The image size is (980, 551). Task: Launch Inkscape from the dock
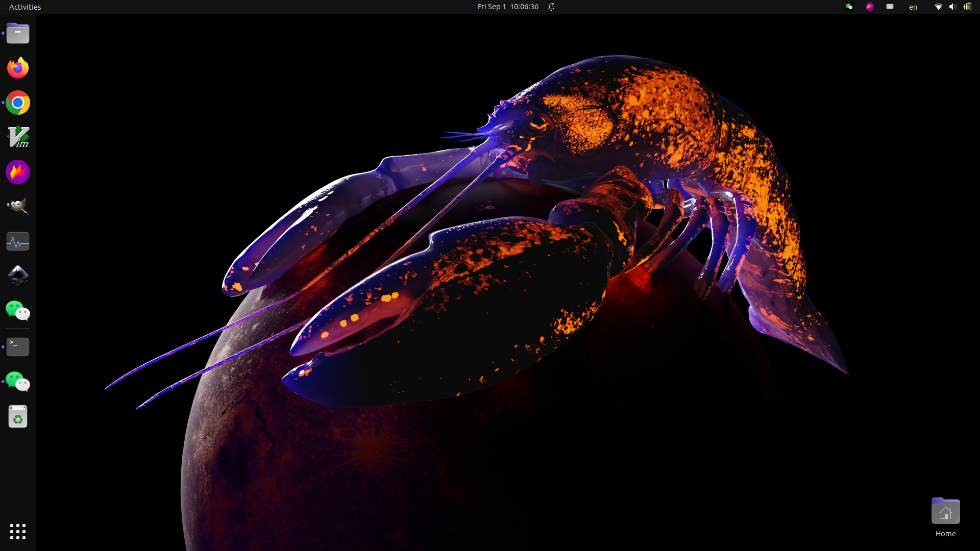pyautogui.click(x=18, y=276)
